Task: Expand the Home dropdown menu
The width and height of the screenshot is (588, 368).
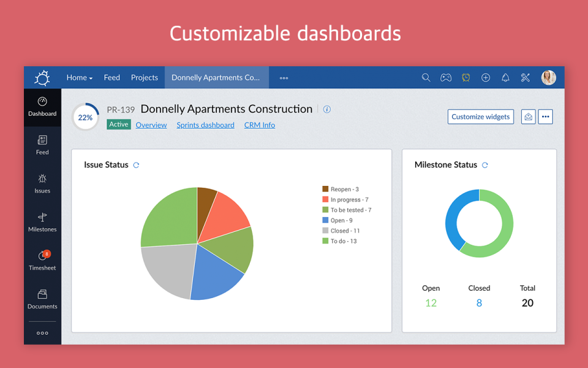Action: point(79,77)
